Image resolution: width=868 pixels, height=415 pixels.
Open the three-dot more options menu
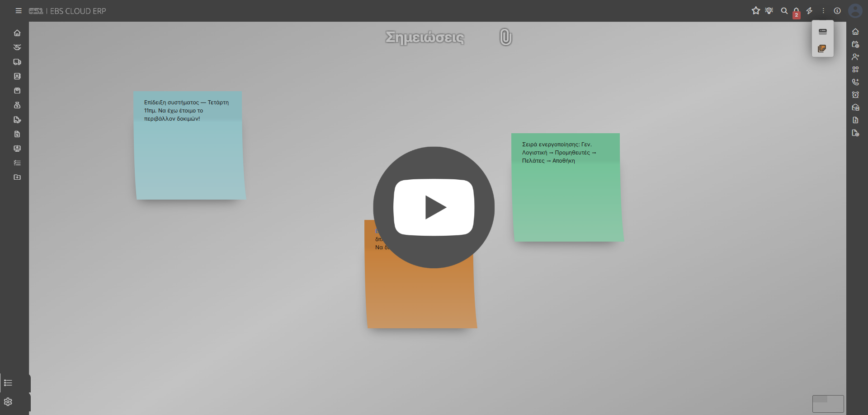pyautogui.click(x=823, y=10)
